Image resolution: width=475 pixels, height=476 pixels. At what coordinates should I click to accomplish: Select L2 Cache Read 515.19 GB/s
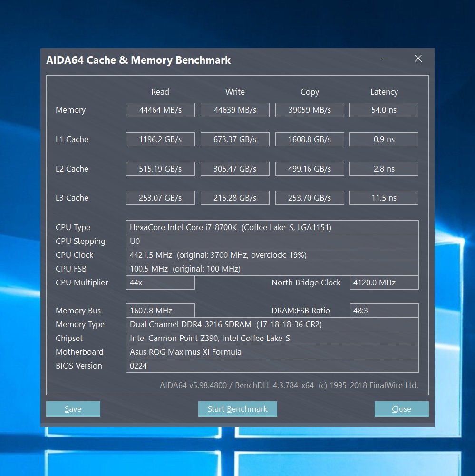click(160, 169)
